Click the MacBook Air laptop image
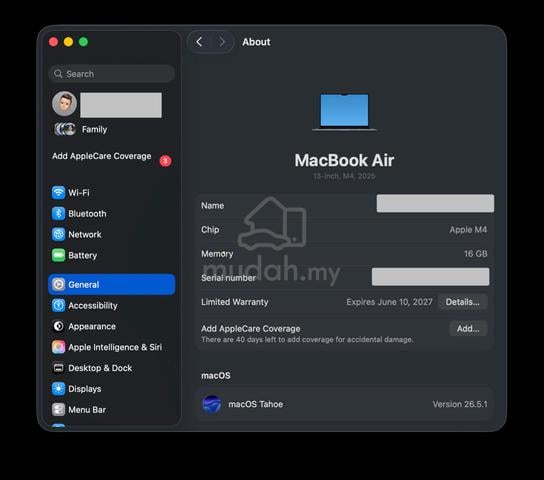Screen dimensions: 544x480 [344, 112]
